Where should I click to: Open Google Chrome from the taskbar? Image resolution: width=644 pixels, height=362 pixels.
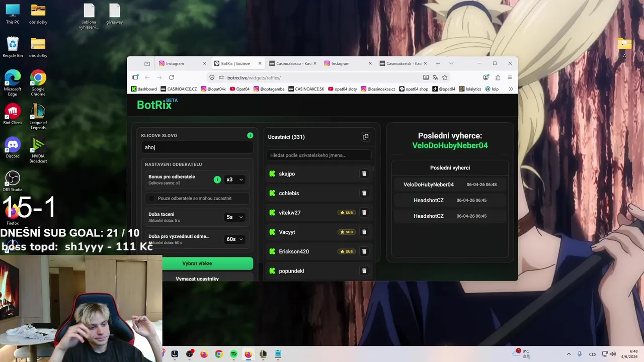pos(219,354)
